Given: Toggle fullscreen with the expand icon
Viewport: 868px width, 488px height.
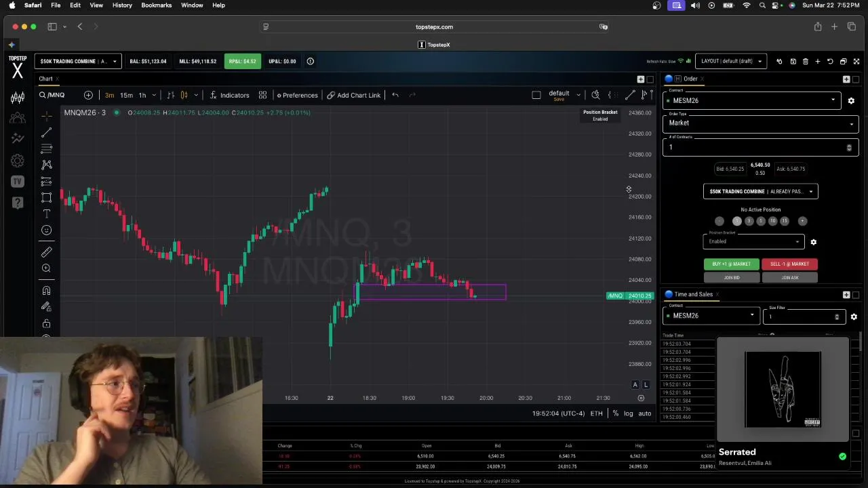Looking at the screenshot, I should point(856,62).
